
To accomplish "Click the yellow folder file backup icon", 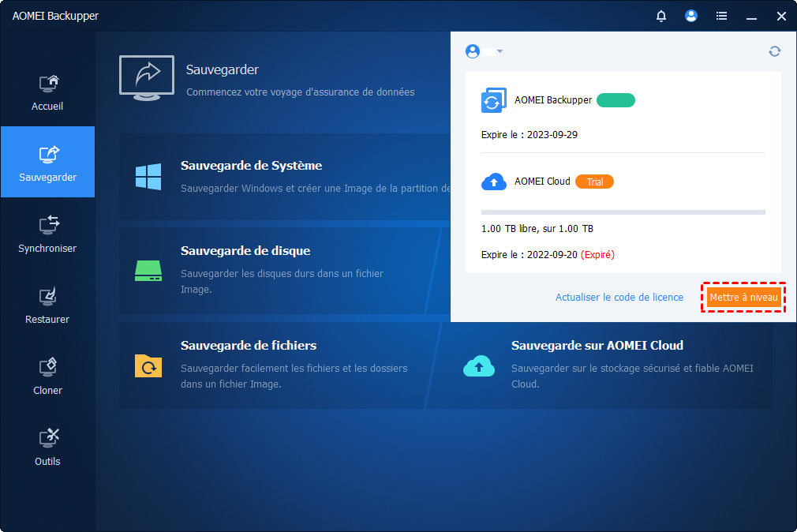I will coord(148,365).
